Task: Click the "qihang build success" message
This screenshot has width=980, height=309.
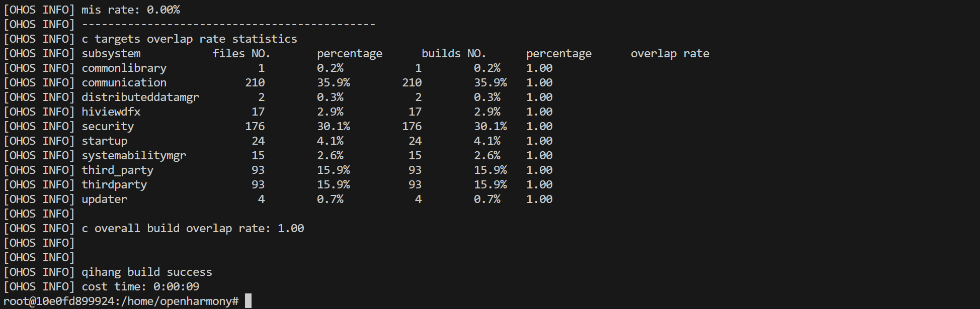Action: pyautogui.click(x=146, y=272)
